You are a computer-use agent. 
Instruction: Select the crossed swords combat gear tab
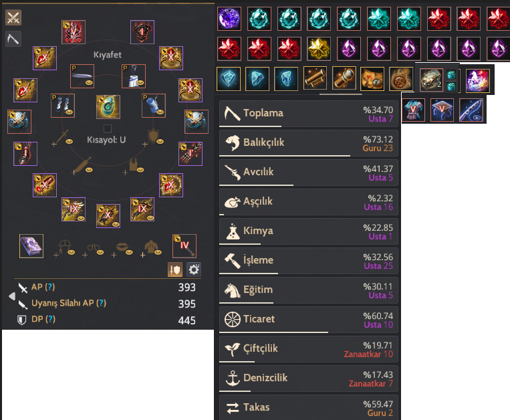[x=13, y=17]
